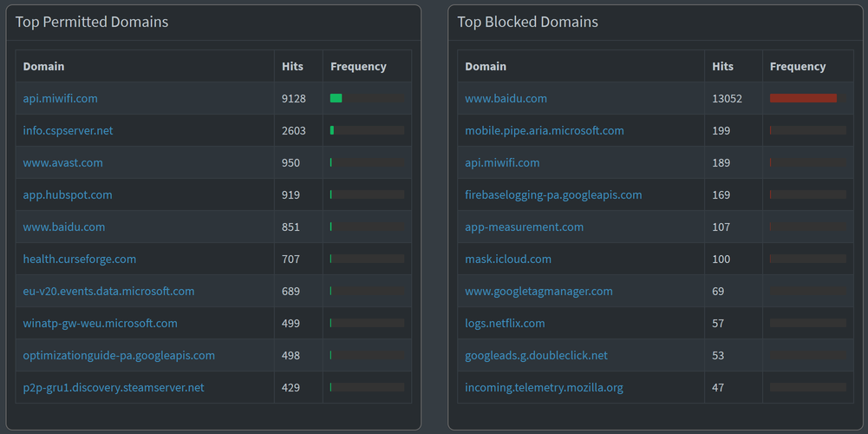This screenshot has width=868, height=434.
Task: Click the health.curseforge.com link
Action: tap(79, 260)
